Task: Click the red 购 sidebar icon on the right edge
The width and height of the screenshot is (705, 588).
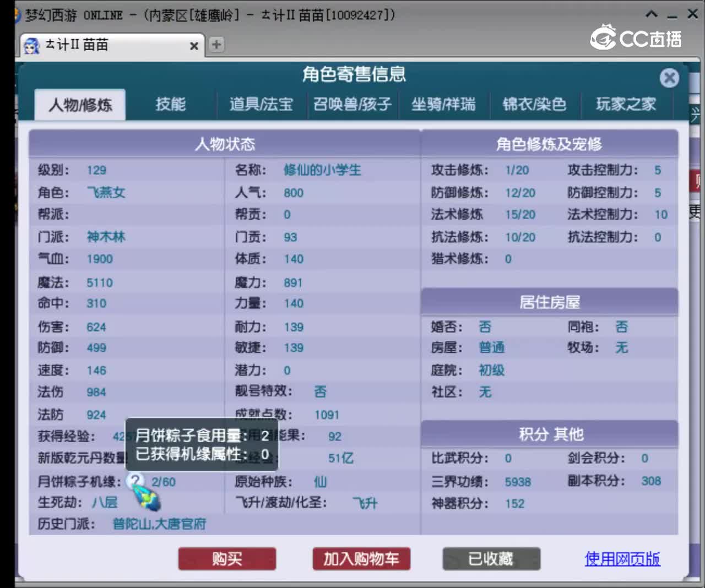Action: (696, 181)
